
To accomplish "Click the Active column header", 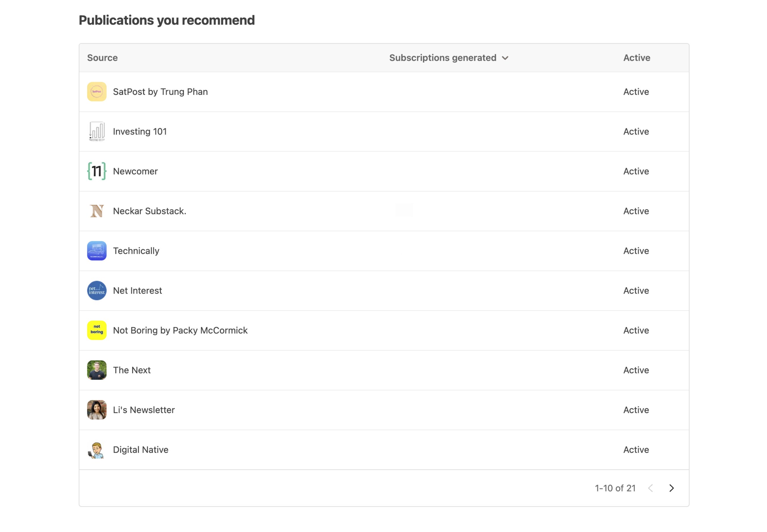I will coord(636,58).
